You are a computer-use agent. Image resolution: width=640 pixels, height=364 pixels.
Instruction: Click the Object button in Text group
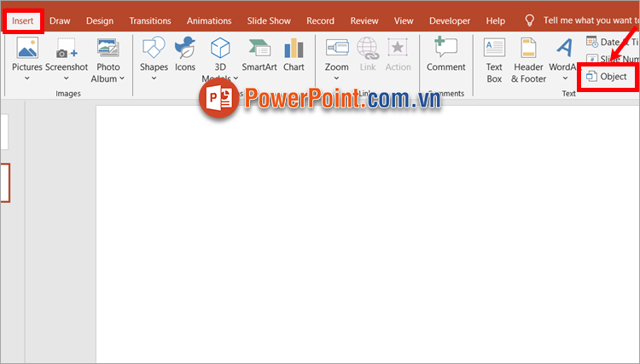tap(607, 76)
